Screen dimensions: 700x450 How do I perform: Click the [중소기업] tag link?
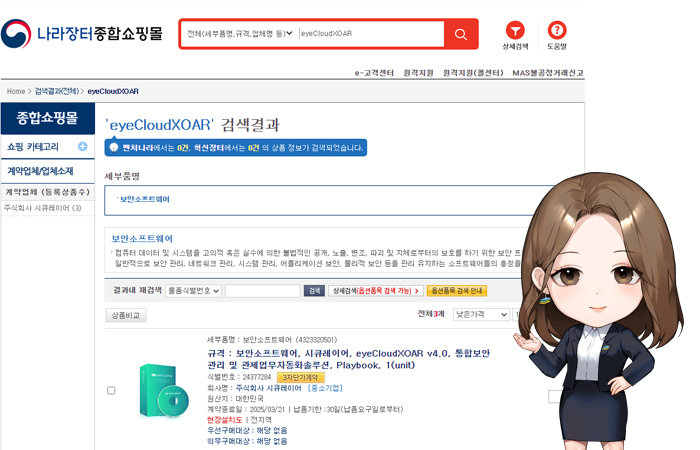click(x=325, y=388)
